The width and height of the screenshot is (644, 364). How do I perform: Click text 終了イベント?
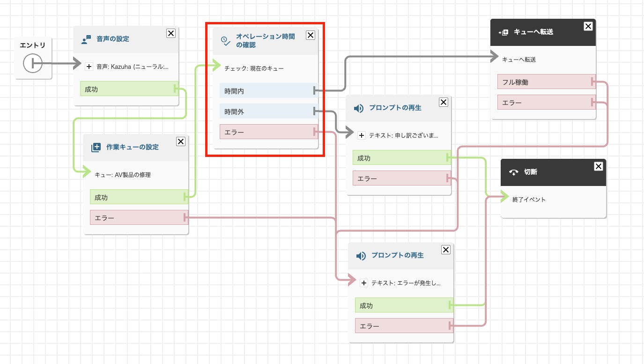(x=529, y=200)
